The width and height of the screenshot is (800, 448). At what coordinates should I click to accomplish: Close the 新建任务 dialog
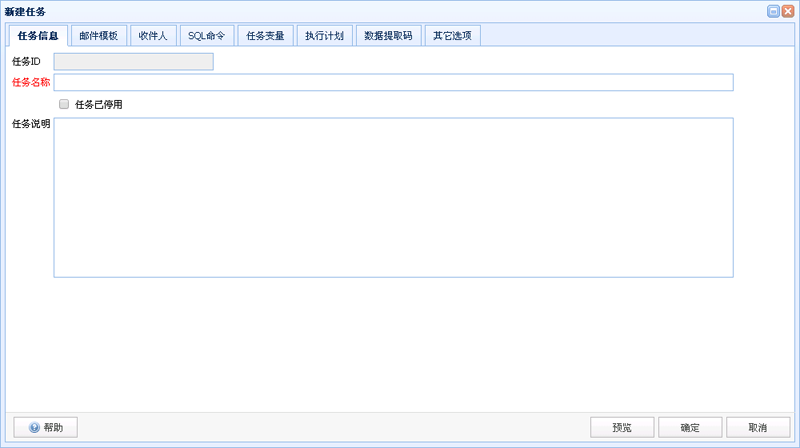click(x=788, y=11)
